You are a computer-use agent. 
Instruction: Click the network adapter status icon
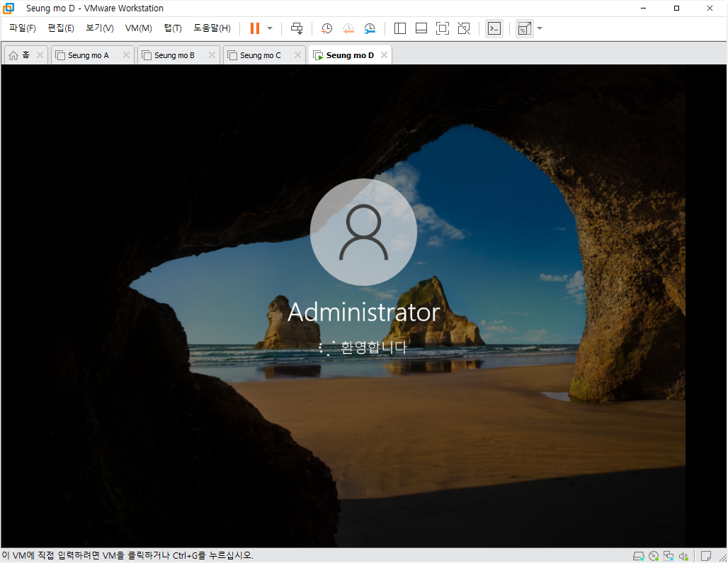[669, 556]
